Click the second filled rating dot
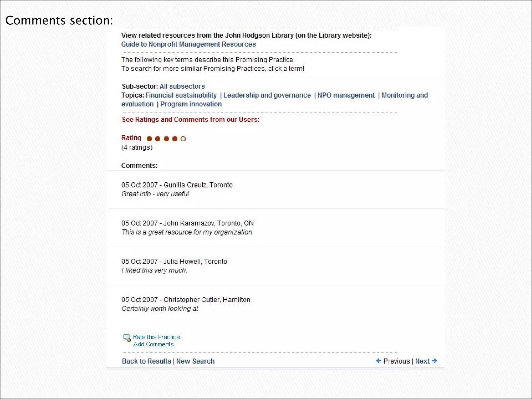The image size is (532, 399). click(x=158, y=139)
